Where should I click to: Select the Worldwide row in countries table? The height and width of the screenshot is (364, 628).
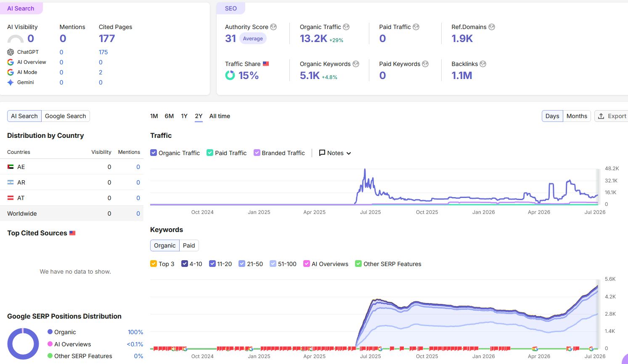click(72, 214)
